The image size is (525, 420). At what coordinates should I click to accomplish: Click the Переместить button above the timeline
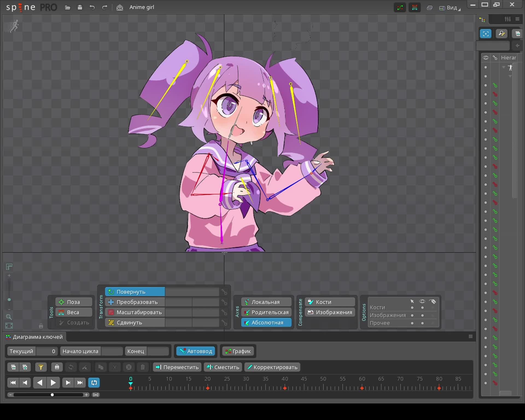[177, 367]
